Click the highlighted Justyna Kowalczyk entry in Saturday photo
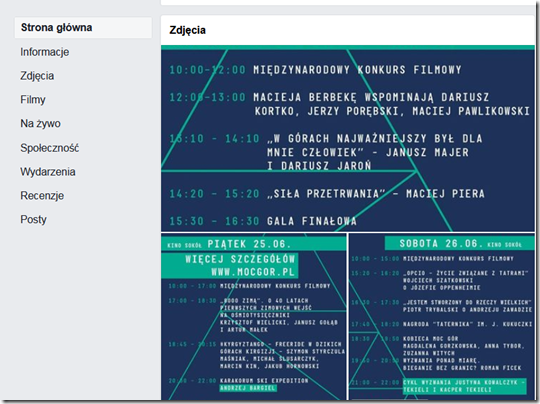 pyautogui.click(x=465, y=386)
